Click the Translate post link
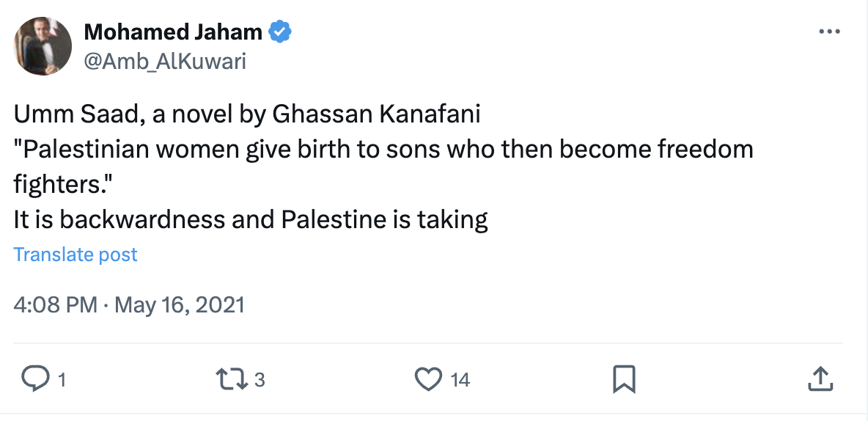This screenshot has width=868, height=421. 76,255
